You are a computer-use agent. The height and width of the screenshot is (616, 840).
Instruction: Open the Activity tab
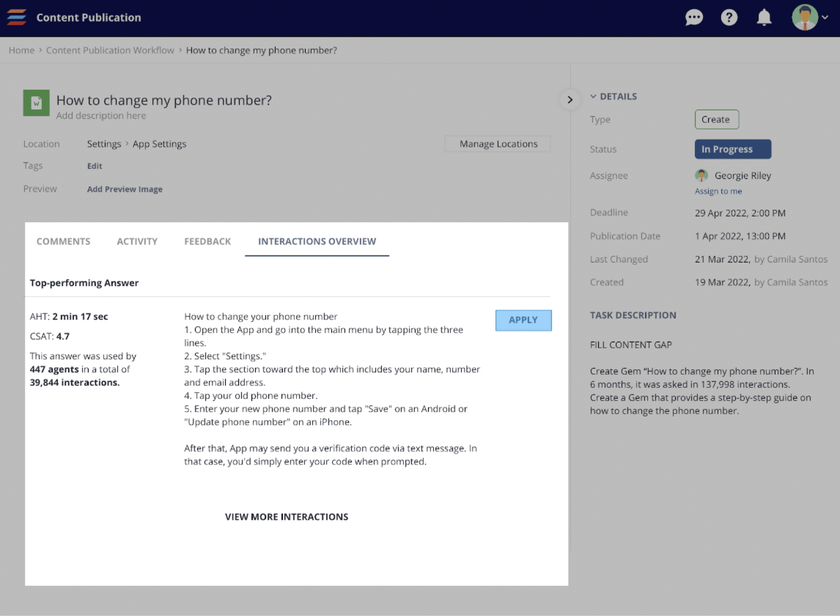[x=137, y=241]
